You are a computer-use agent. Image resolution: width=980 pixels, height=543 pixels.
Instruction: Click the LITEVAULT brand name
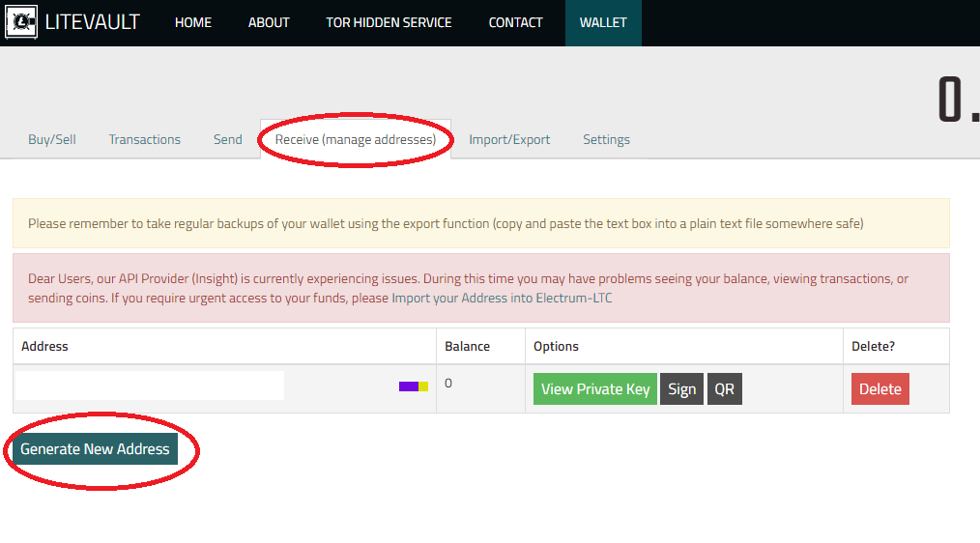point(93,22)
